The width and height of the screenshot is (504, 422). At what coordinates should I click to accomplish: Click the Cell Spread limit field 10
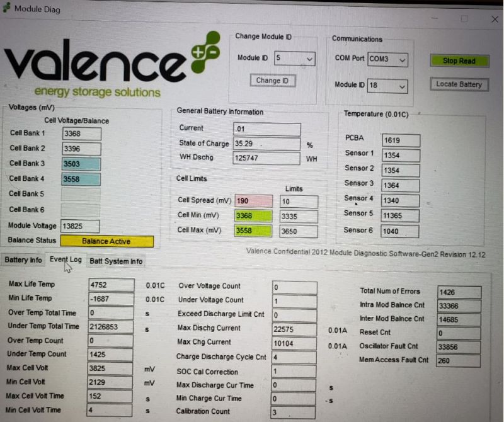[x=299, y=202]
